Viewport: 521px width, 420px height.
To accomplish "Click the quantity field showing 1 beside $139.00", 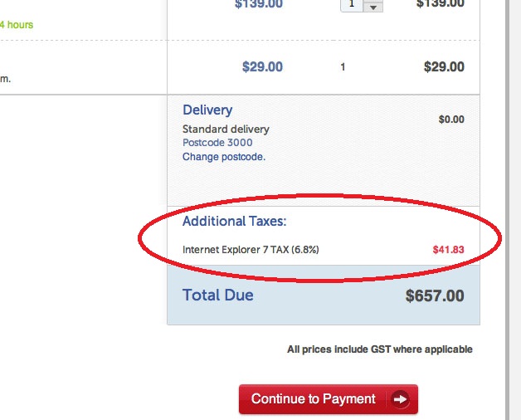I will pyautogui.click(x=352, y=5).
